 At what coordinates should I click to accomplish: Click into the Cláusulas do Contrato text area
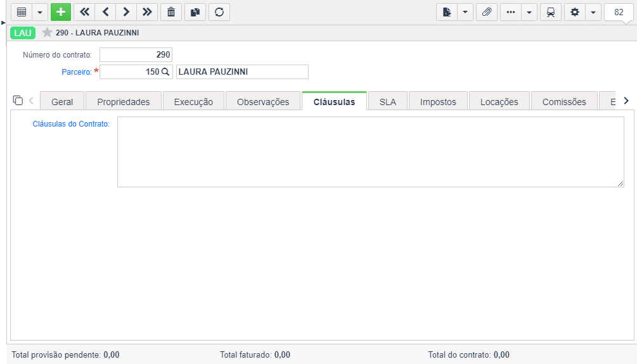[x=371, y=152]
